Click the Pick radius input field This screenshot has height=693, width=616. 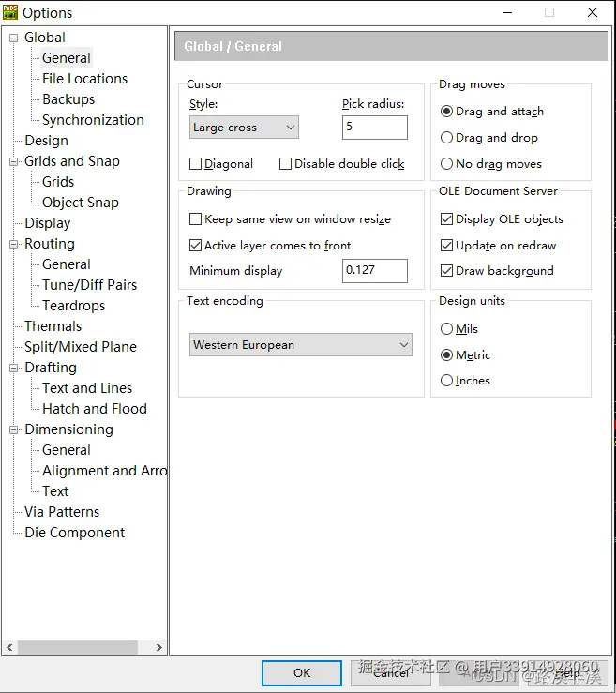(375, 128)
